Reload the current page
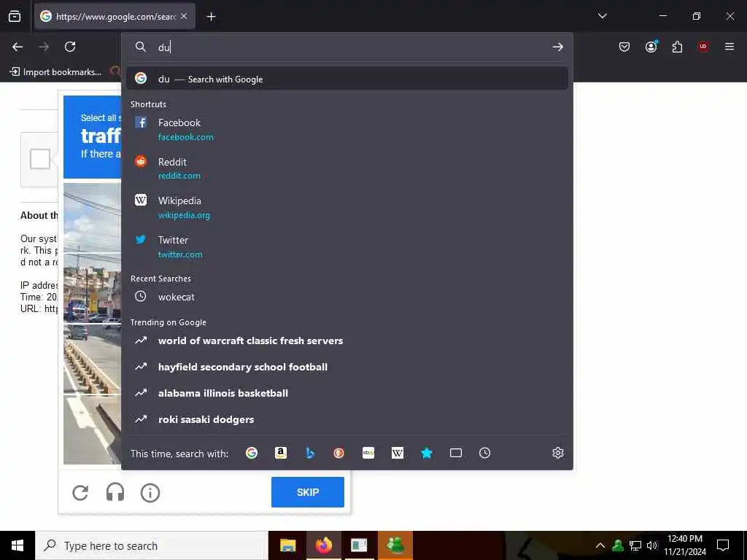The width and height of the screenshot is (747, 560). [70, 47]
